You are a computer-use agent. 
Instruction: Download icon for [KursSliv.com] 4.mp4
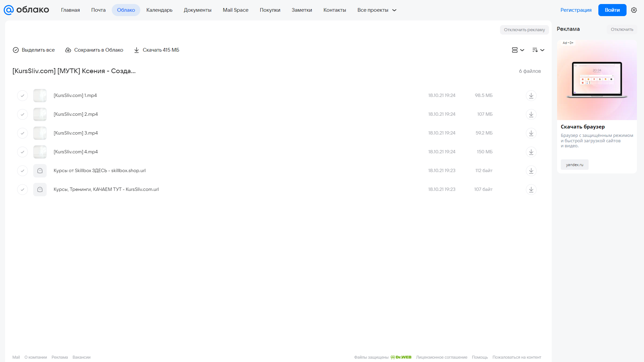pyautogui.click(x=531, y=152)
